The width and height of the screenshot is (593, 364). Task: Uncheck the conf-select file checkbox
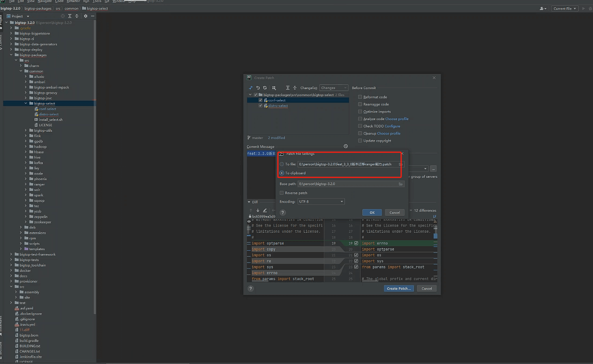(x=260, y=100)
